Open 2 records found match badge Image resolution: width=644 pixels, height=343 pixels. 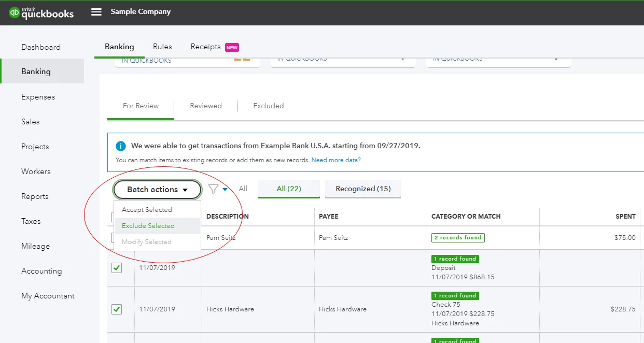click(458, 238)
